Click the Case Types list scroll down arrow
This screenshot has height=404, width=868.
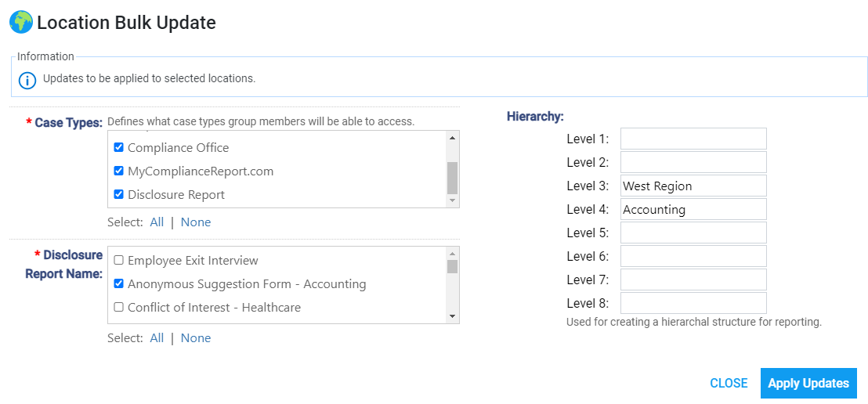click(x=452, y=200)
